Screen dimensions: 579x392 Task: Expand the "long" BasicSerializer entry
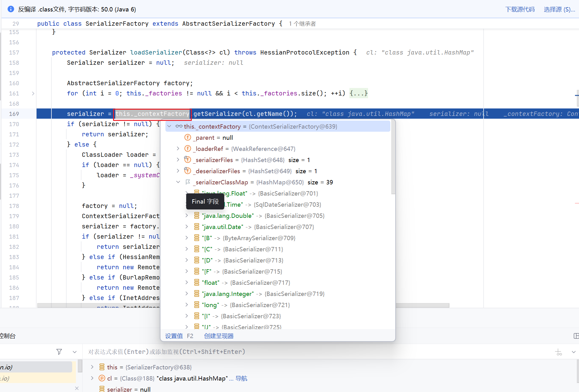[187, 305]
